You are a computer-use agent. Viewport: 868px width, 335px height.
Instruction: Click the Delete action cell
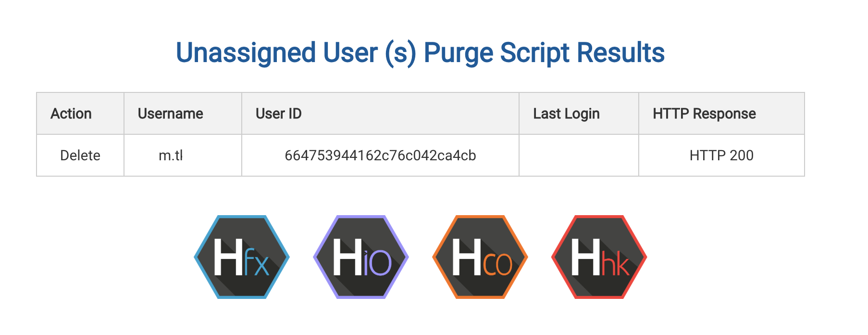[x=80, y=155]
